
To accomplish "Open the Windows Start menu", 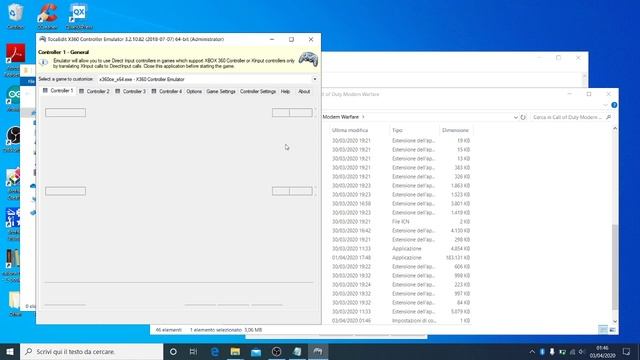I will pos(10,351).
